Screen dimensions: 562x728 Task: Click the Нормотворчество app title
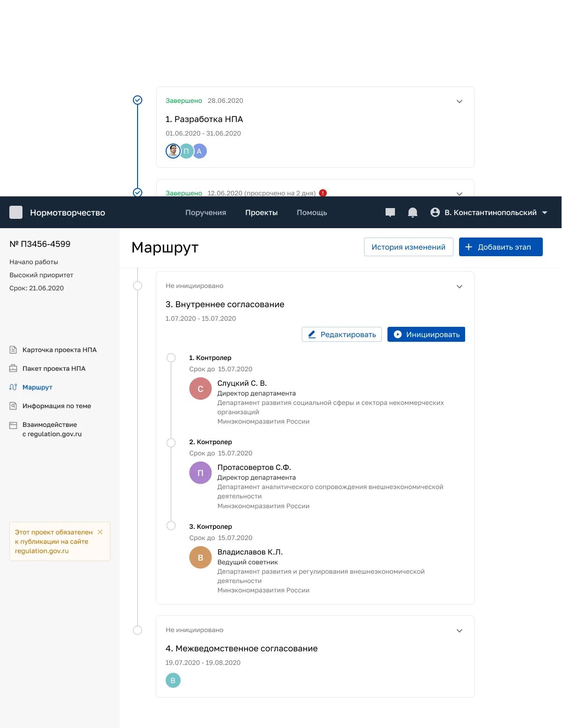[67, 213]
